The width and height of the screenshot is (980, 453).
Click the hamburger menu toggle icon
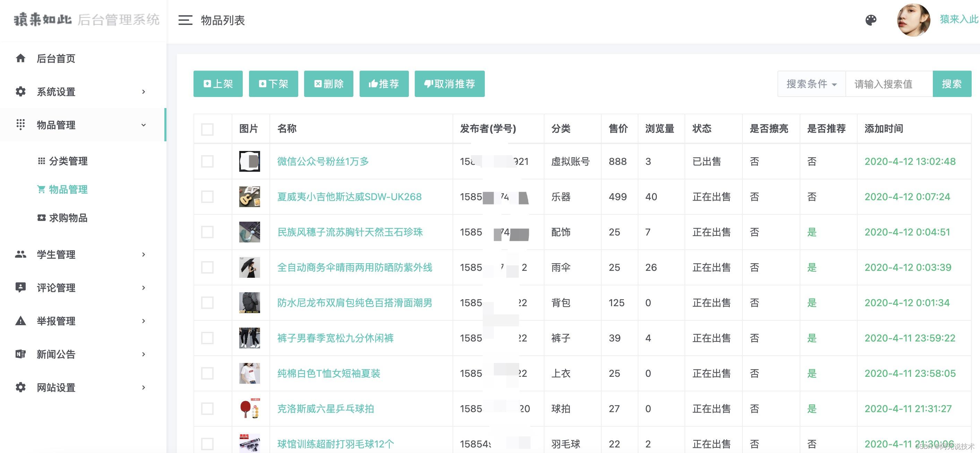pos(185,20)
